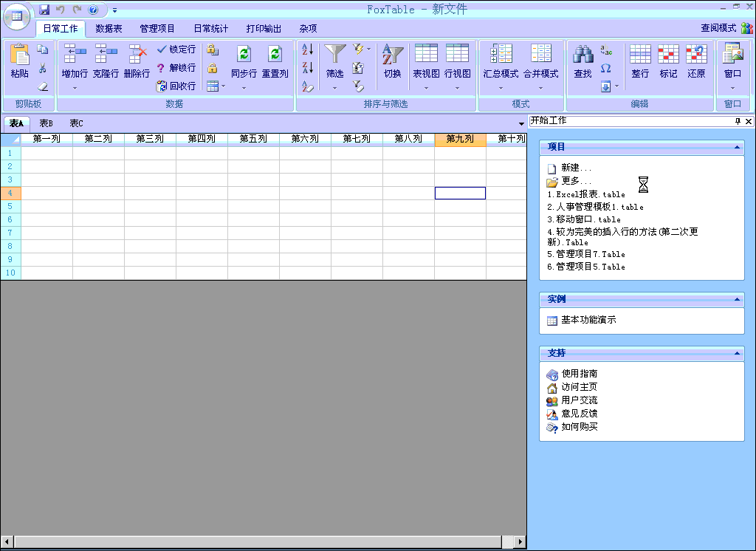Click the 查找 binoculars find icon
Screen dimensions: 756x551
(x=583, y=54)
